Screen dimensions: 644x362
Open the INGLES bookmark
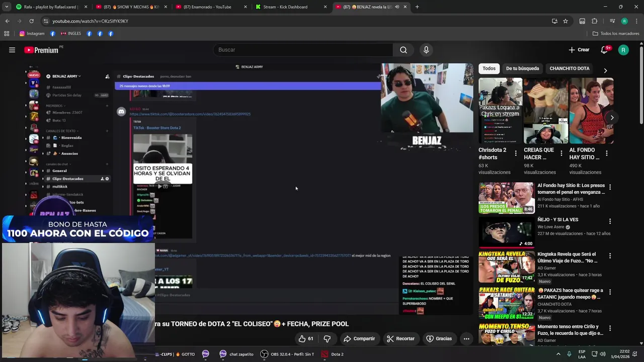[x=70, y=34]
